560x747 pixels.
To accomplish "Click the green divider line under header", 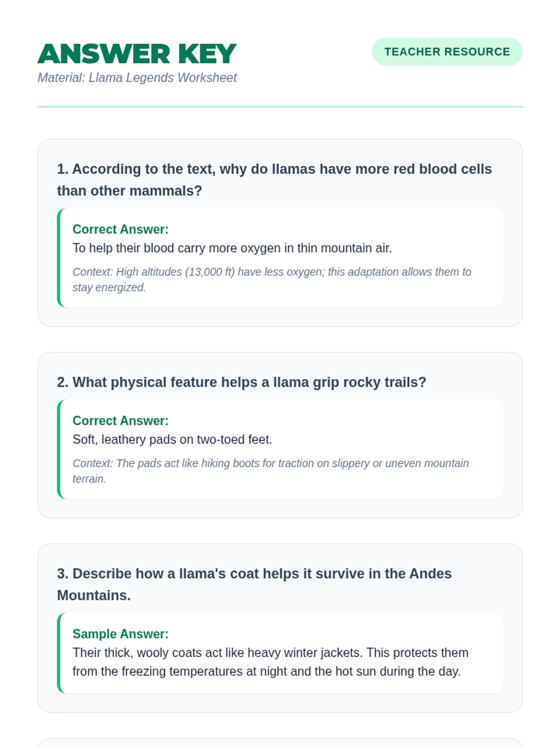I will point(280,107).
